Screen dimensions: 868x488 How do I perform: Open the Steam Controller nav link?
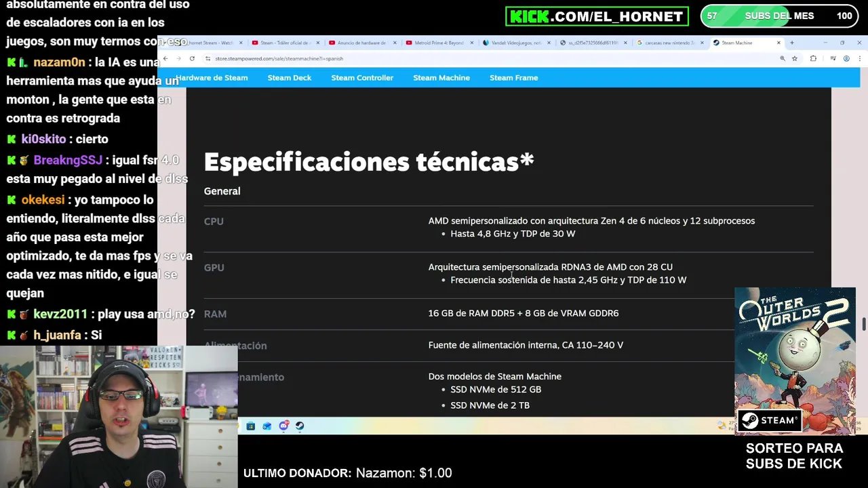coord(362,78)
